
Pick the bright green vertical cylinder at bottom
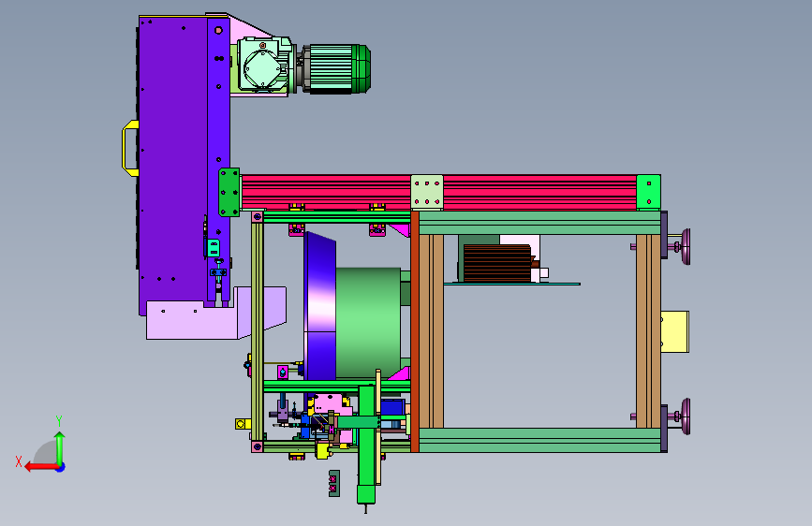[x=366, y=445]
